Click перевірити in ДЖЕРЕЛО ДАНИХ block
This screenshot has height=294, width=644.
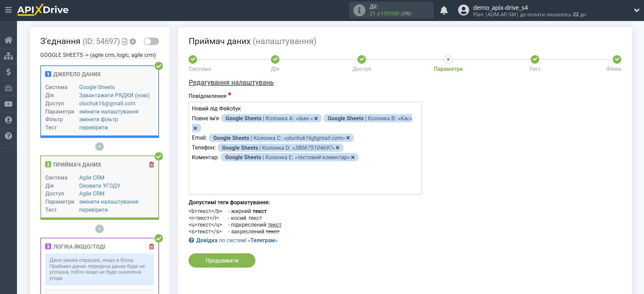click(94, 128)
